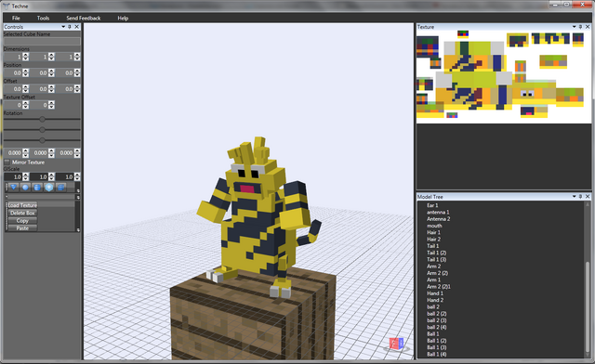Add a sphere shape from the Controls toolbar
Image resolution: width=595 pixels, height=364 pixels.
coord(25,187)
